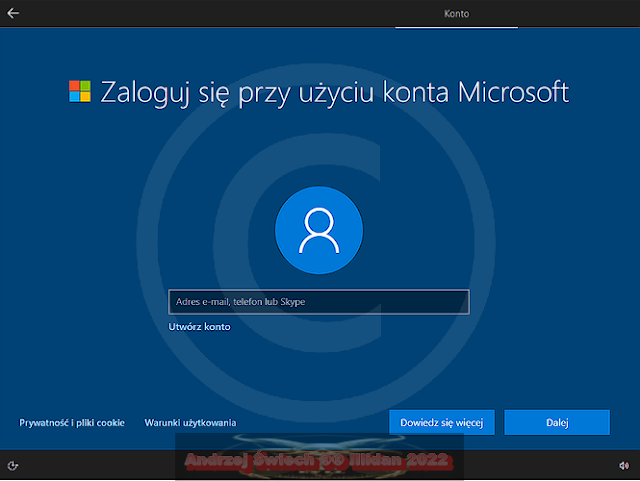Viewport: 640px width, 481px height.
Task: Click the Dowiedz się więcej button
Action: point(442,423)
